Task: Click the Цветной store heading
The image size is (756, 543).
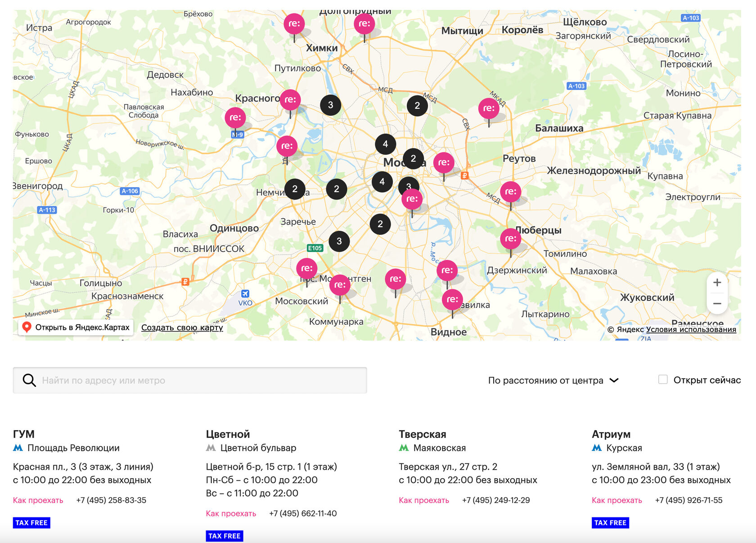Action: (x=228, y=434)
